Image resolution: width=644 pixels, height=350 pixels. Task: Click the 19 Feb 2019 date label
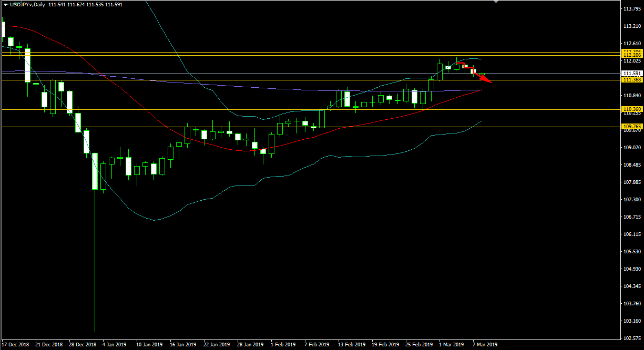(x=385, y=345)
